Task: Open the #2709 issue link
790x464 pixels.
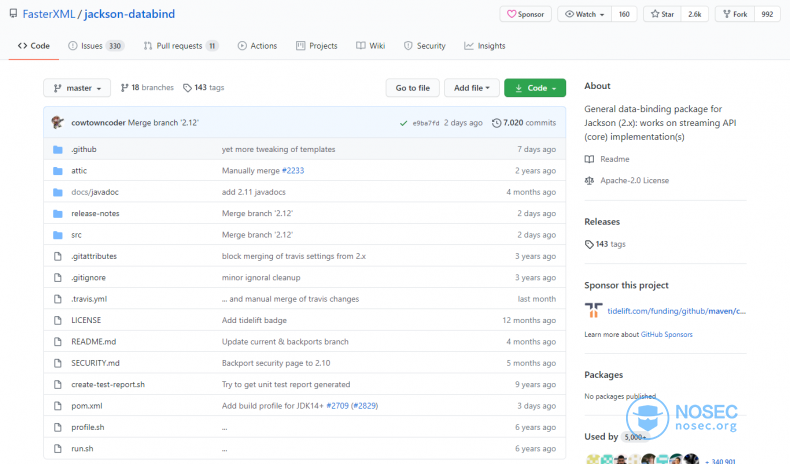Action: pyautogui.click(x=338, y=406)
